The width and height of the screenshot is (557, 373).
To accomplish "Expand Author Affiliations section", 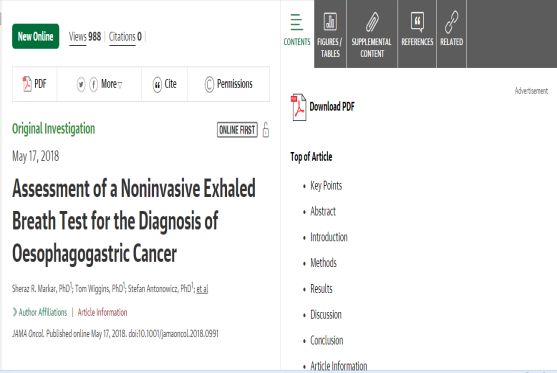I will [39, 312].
